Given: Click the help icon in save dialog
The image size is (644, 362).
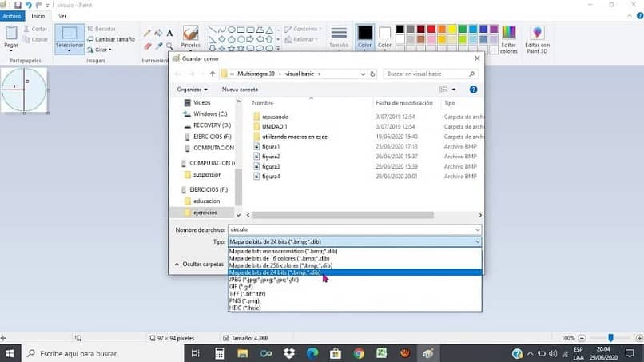Looking at the screenshot, I should pos(473,90).
